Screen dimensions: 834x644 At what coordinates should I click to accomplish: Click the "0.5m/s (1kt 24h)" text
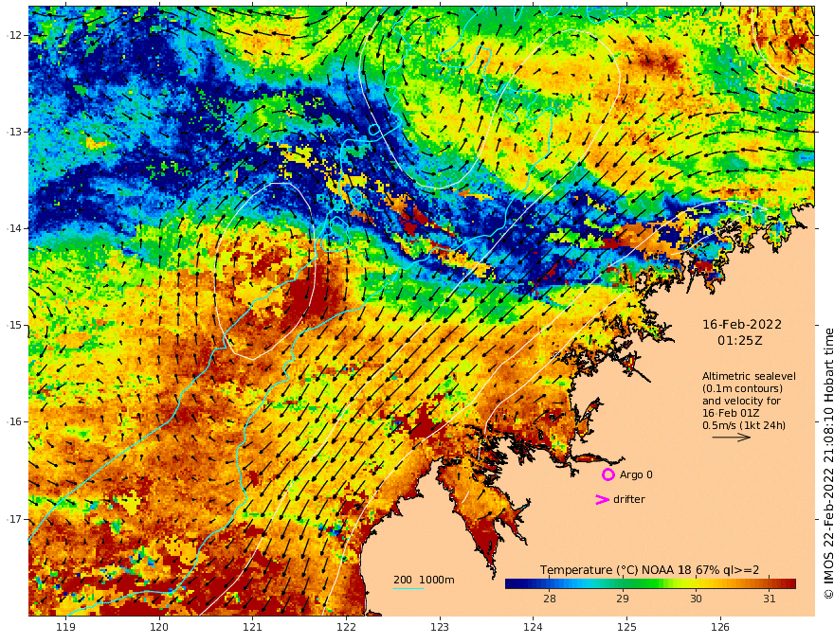pos(744,425)
